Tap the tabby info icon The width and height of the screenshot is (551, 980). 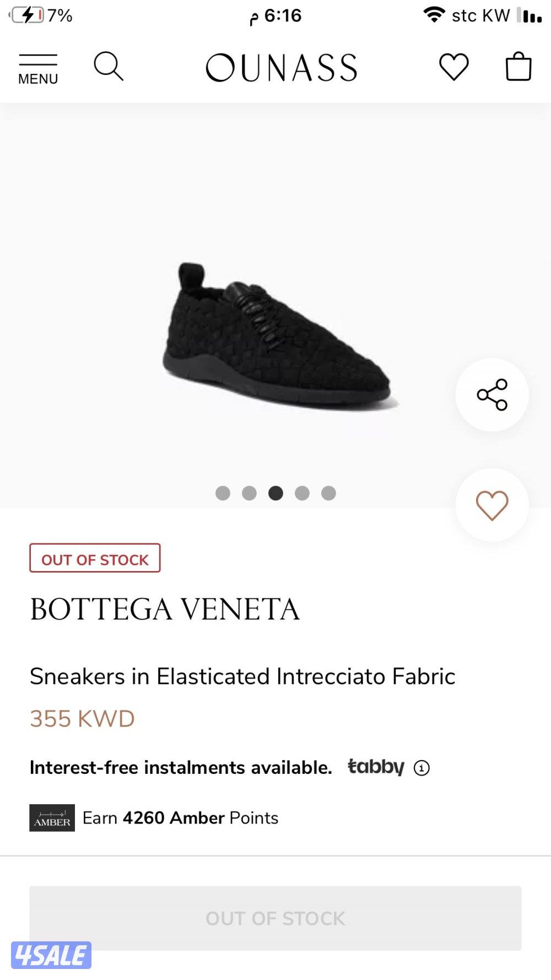(x=422, y=768)
